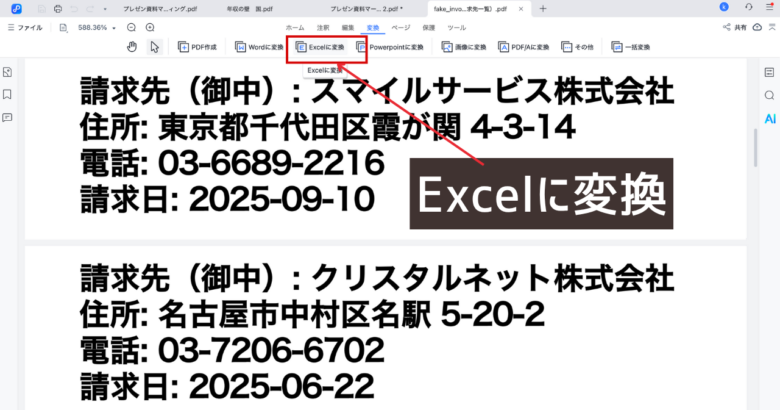The width and height of the screenshot is (780, 410).
Task: Click the PDF/Aに変換 button
Action: [x=524, y=47]
